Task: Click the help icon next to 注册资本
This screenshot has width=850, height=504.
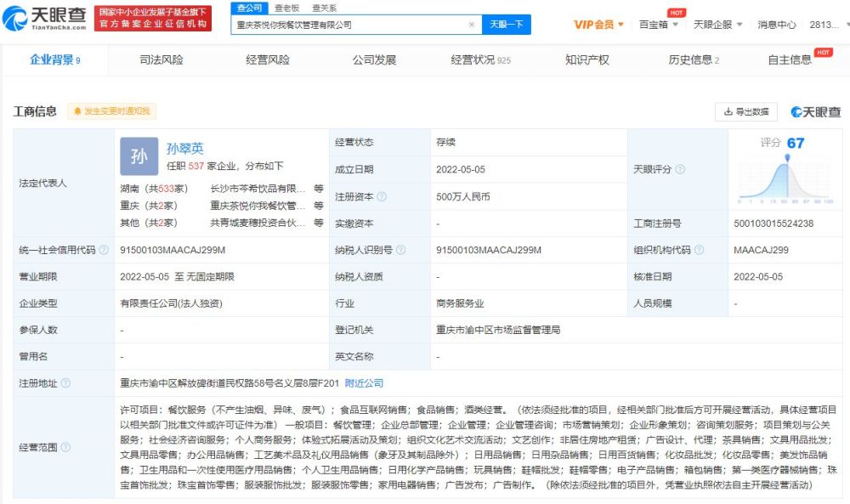Action: click(382, 196)
